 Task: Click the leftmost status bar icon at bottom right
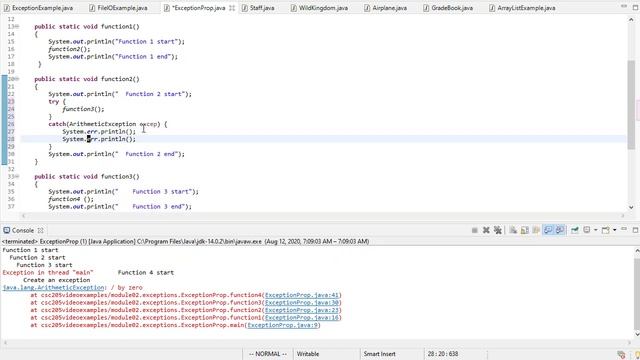point(622,354)
